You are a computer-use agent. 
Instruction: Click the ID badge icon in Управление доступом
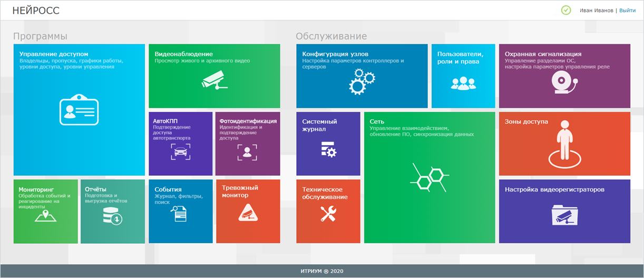[79, 110]
